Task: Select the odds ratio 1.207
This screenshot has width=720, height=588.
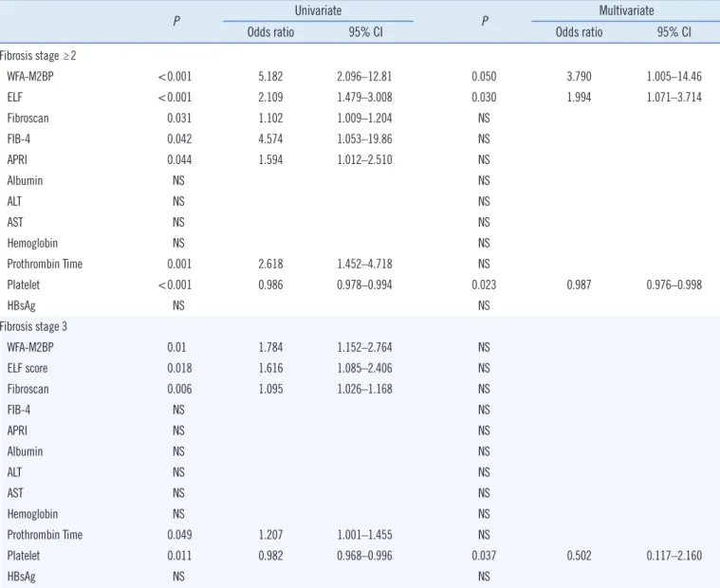Action: 270,535
